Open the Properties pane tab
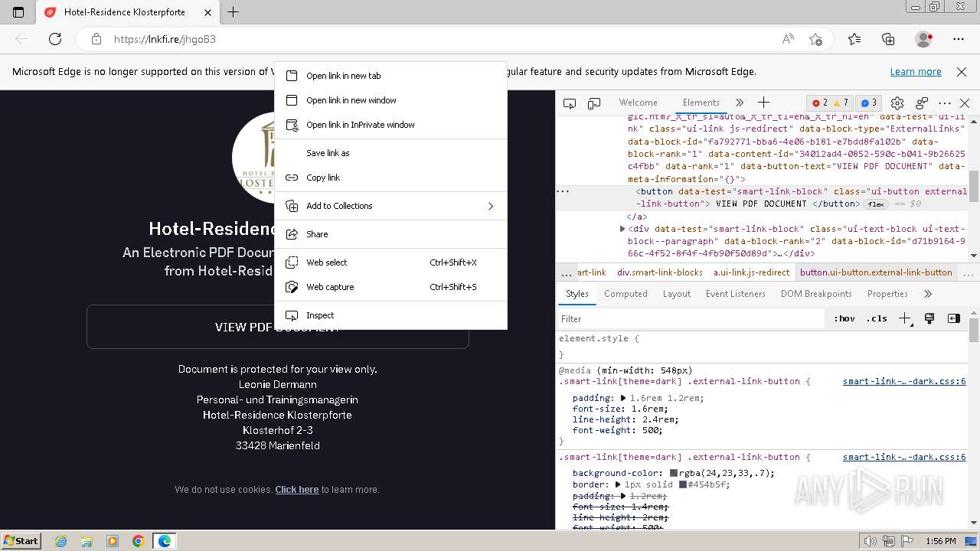The image size is (980, 551). (887, 294)
